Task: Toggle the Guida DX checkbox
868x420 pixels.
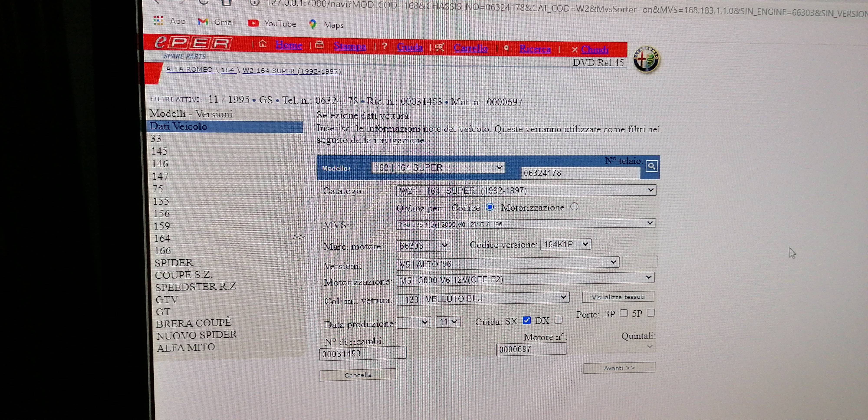Action: click(558, 320)
